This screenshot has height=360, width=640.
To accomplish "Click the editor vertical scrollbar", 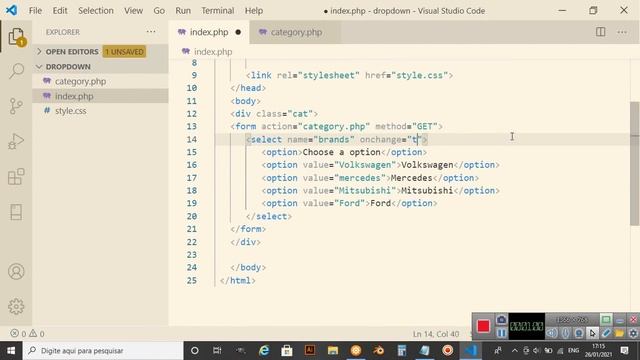I will (x=635, y=163).
